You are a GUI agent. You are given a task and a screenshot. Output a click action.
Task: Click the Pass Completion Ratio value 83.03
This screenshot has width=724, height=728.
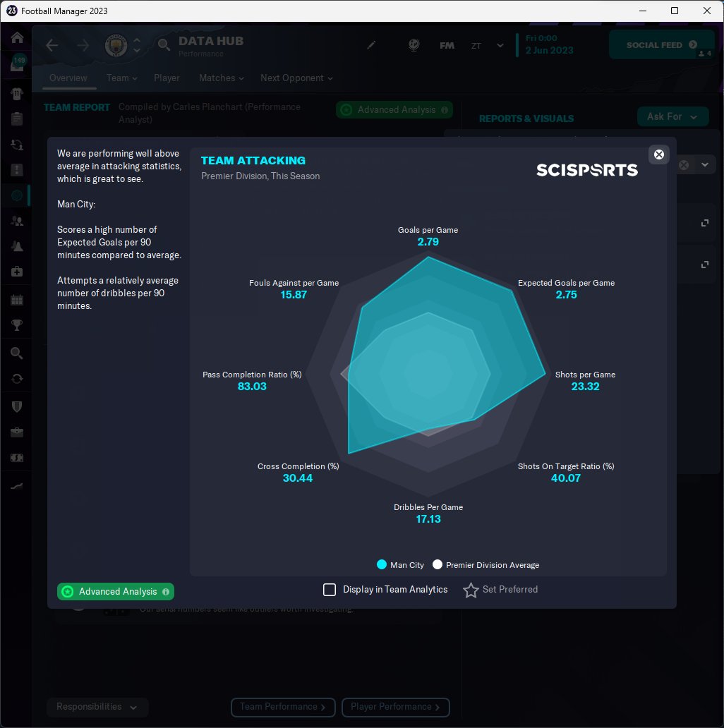(x=252, y=387)
